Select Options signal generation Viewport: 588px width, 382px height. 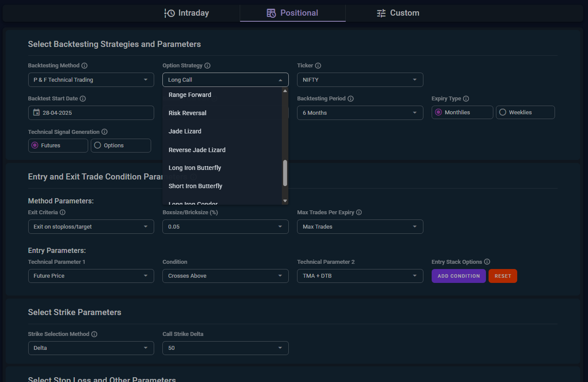(x=121, y=146)
